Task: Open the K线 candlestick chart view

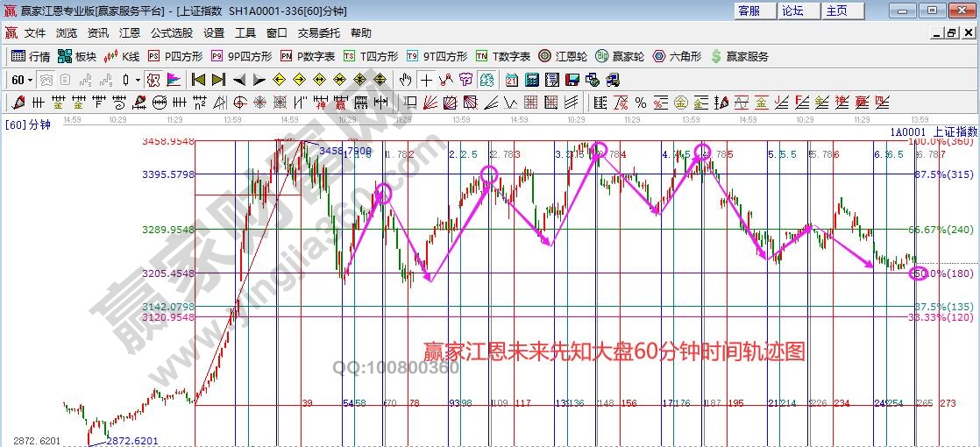Action: pos(122,56)
